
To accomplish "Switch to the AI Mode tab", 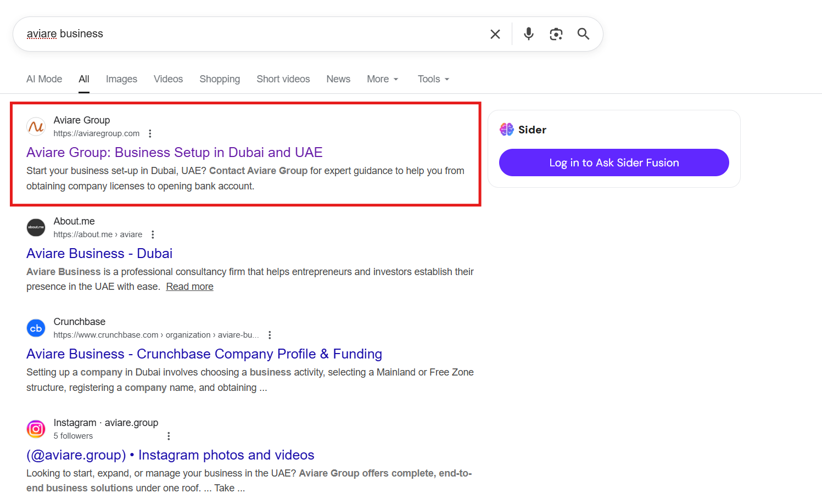I will pos(44,79).
